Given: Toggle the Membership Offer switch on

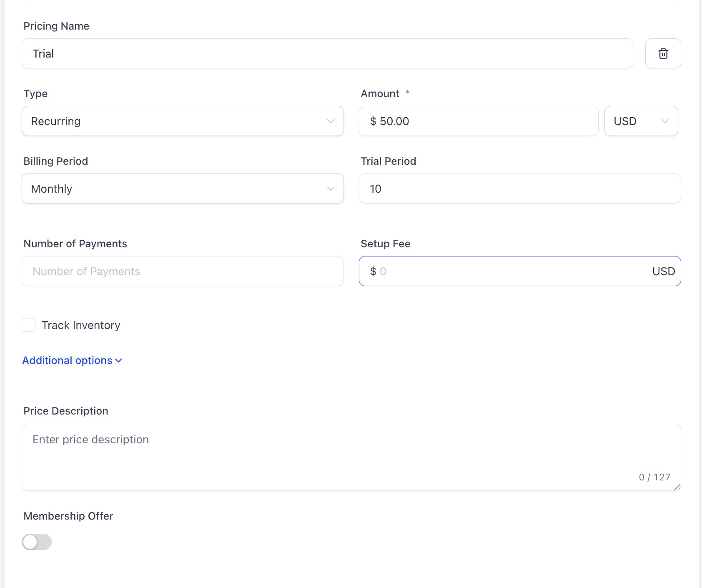Looking at the screenshot, I should [x=37, y=542].
